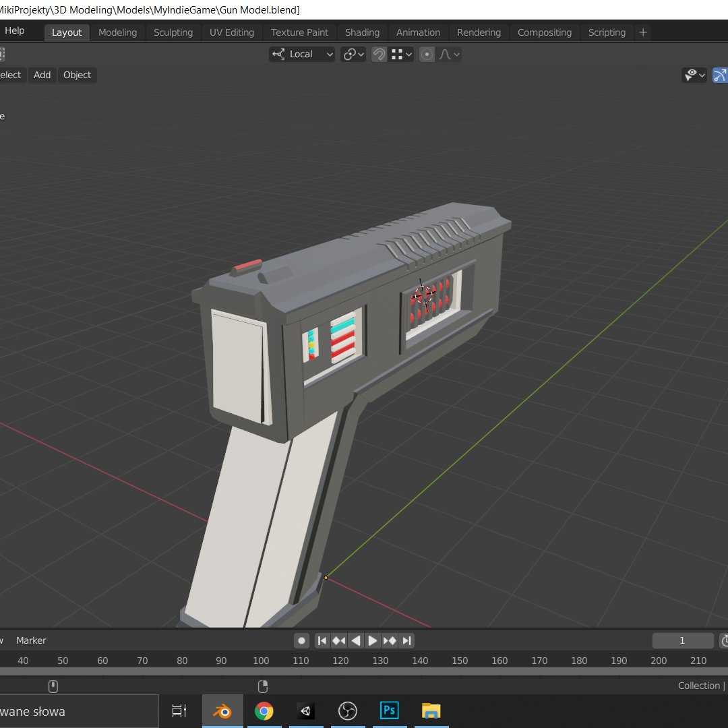Click the Windows taskbar search box
728x728 pixels.
[79, 711]
